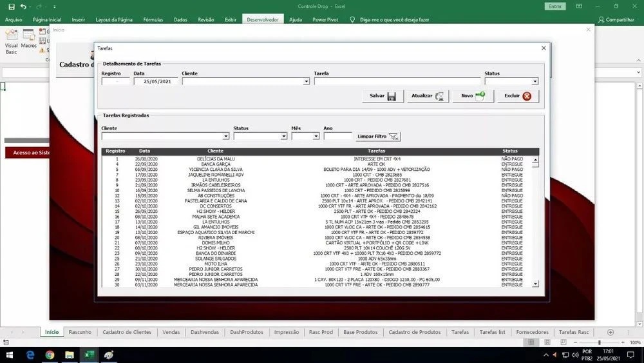The image size is (644, 363).
Task: Click the Tell Me search box
Action: [394, 19]
